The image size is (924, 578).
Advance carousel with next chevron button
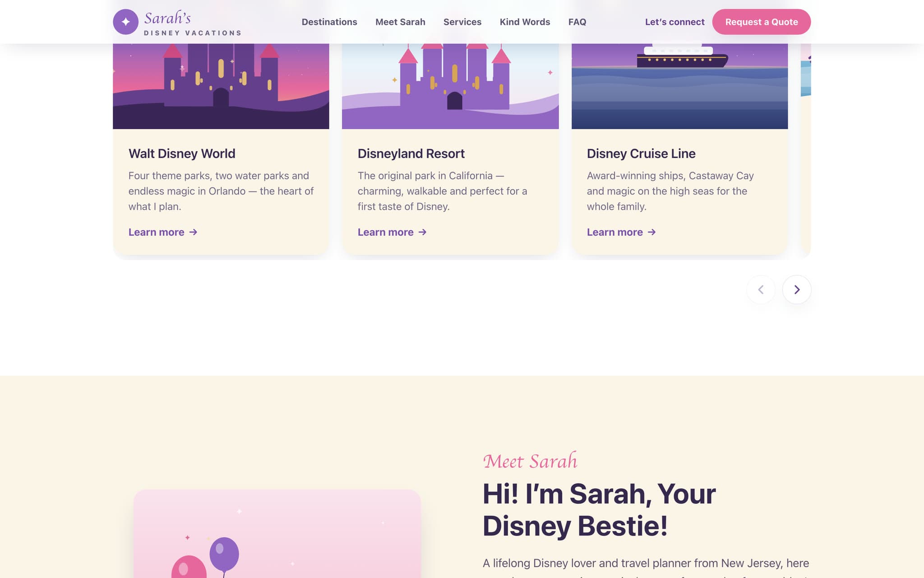point(797,289)
